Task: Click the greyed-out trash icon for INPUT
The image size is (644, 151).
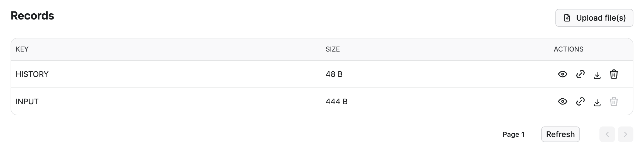Action: 614,101
